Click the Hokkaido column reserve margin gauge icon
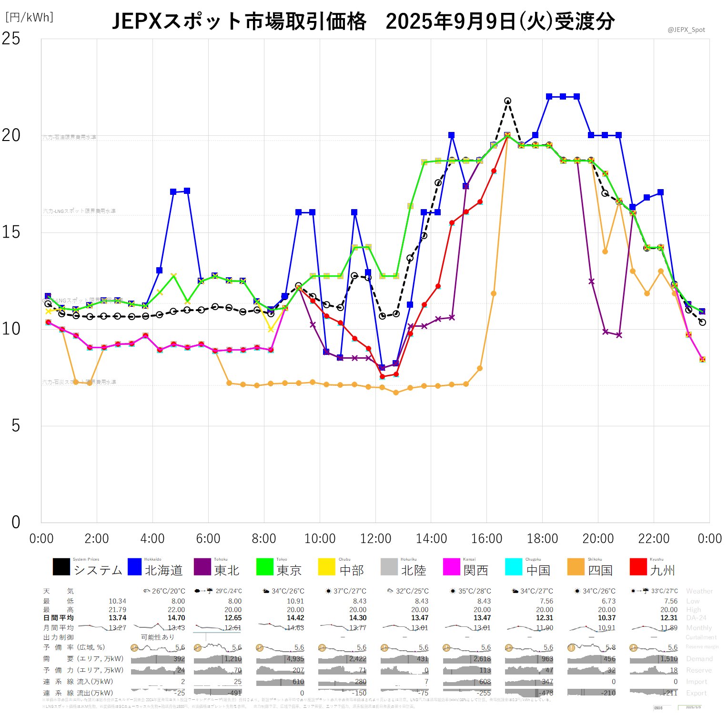Image resolution: width=728 pixels, height=715 pixels. pyautogui.click(x=134, y=648)
